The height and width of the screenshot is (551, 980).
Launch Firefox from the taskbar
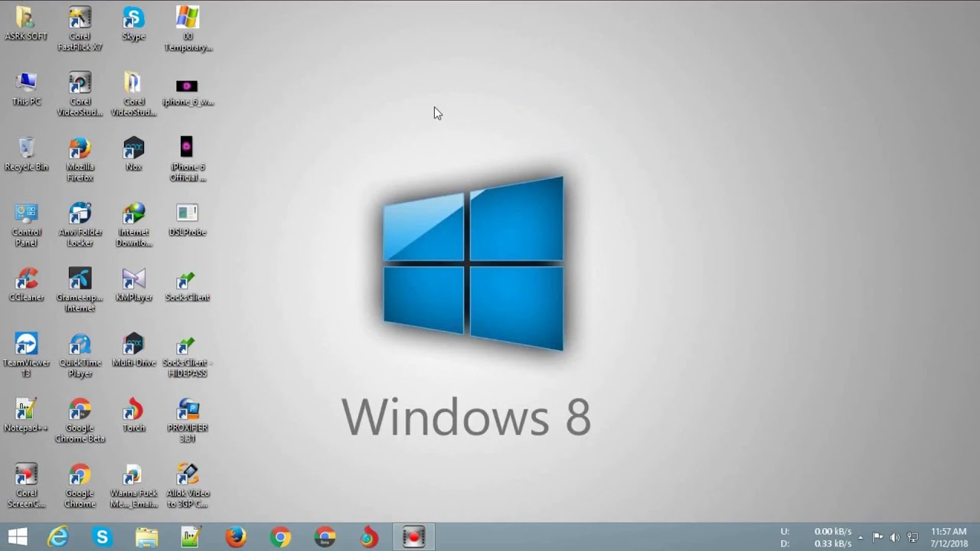tap(236, 537)
